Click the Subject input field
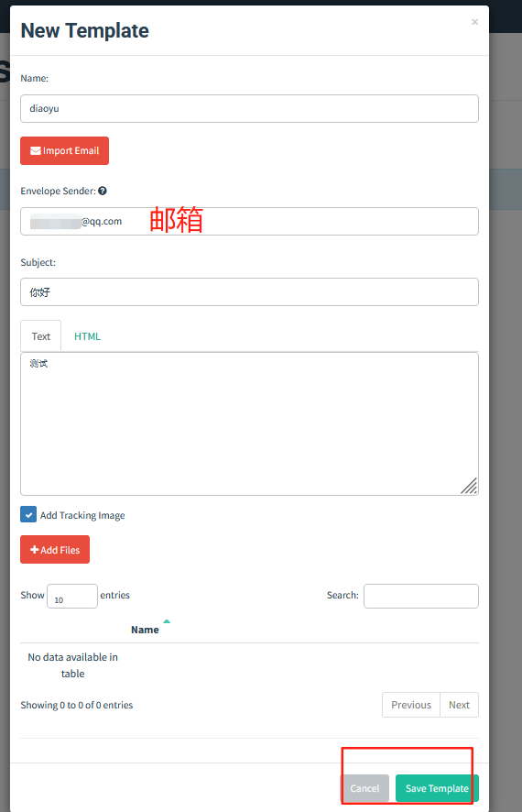The height and width of the screenshot is (812, 522). coord(249,292)
